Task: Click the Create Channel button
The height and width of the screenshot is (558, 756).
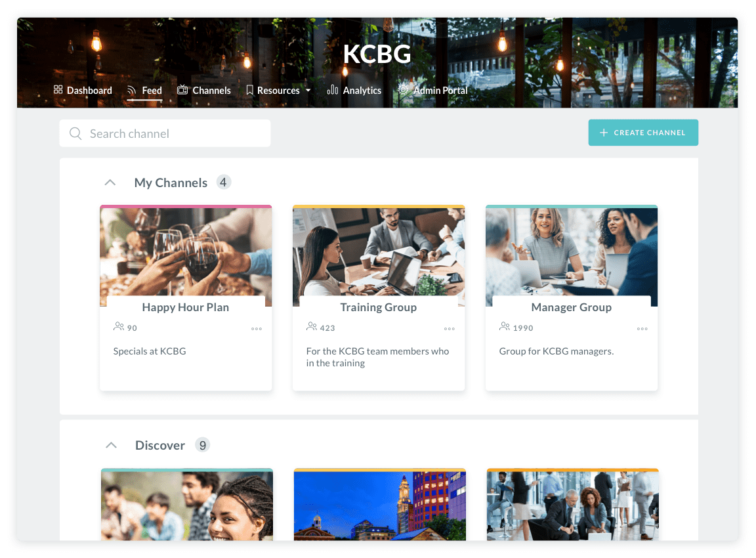Action: tap(643, 133)
